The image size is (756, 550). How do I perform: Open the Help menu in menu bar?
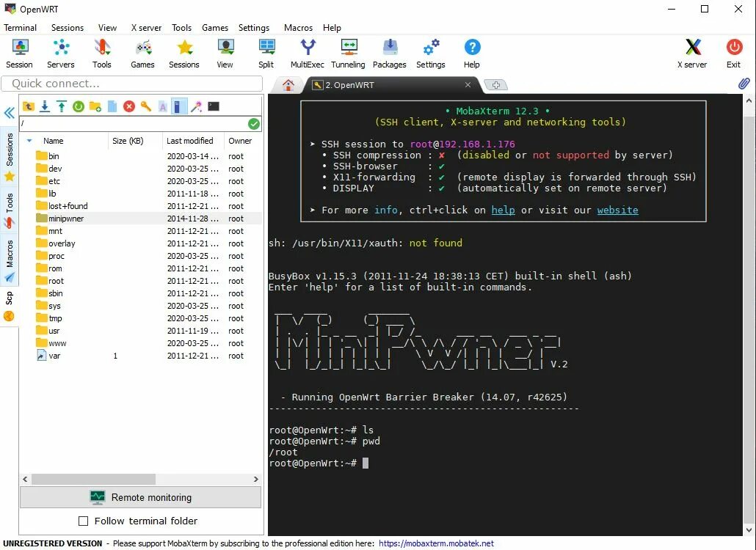click(332, 27)
